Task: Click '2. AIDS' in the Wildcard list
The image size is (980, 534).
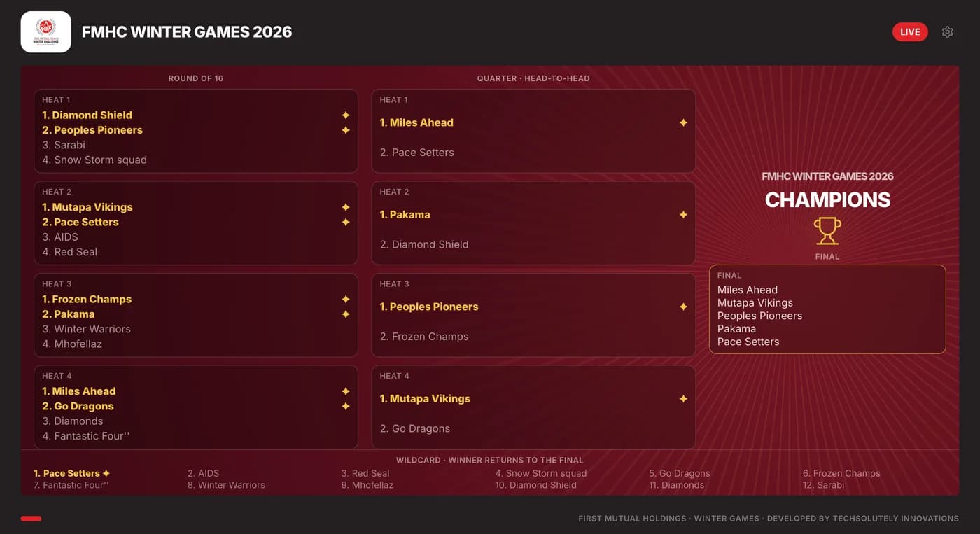Action: [x=204, y=473]
